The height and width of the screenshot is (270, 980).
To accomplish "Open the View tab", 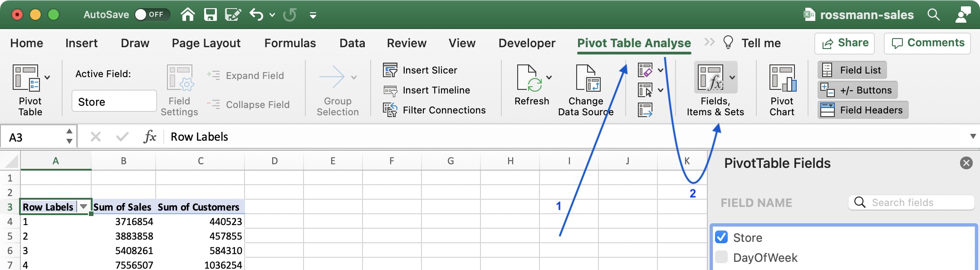I will coord(462,43).
